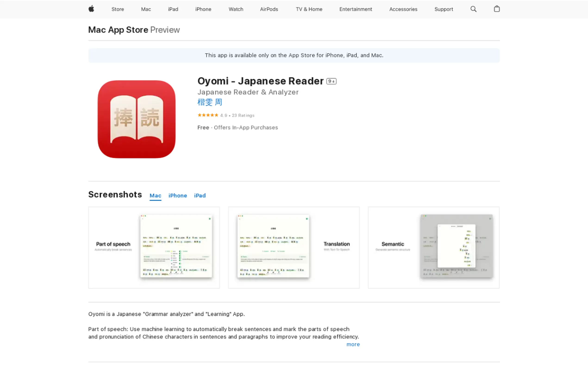Click the Mac App Store heading link
This screenshot has width=588, height=368.
click(x=118, y=30)
